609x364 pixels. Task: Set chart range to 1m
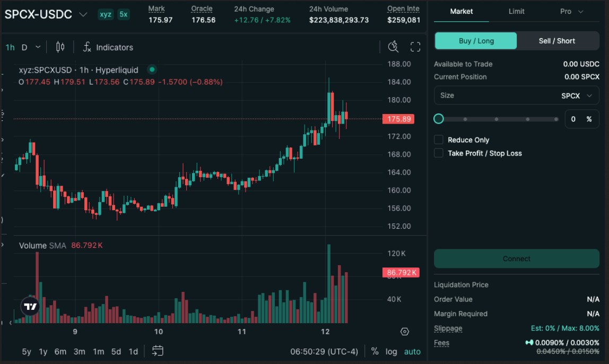click(98, 352)
